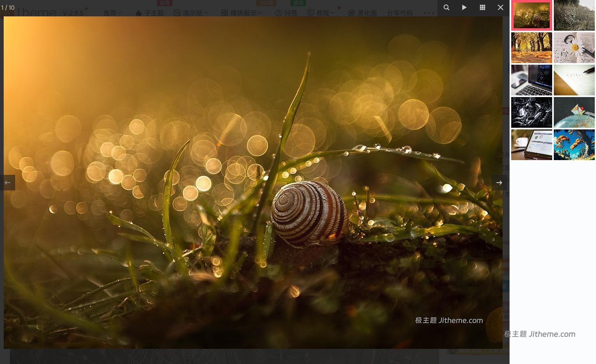Expand the 模块展示 menu dropdown

(x=241, y=13)
